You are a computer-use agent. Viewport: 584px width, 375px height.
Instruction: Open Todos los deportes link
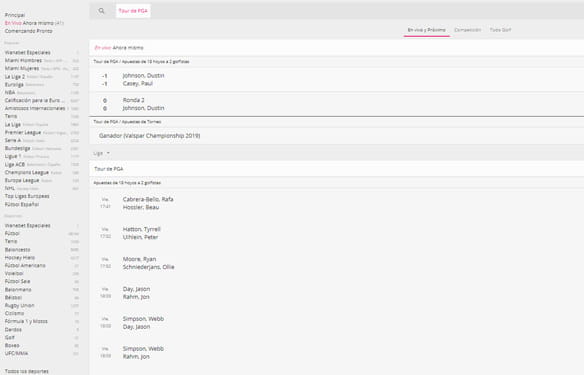27,371
